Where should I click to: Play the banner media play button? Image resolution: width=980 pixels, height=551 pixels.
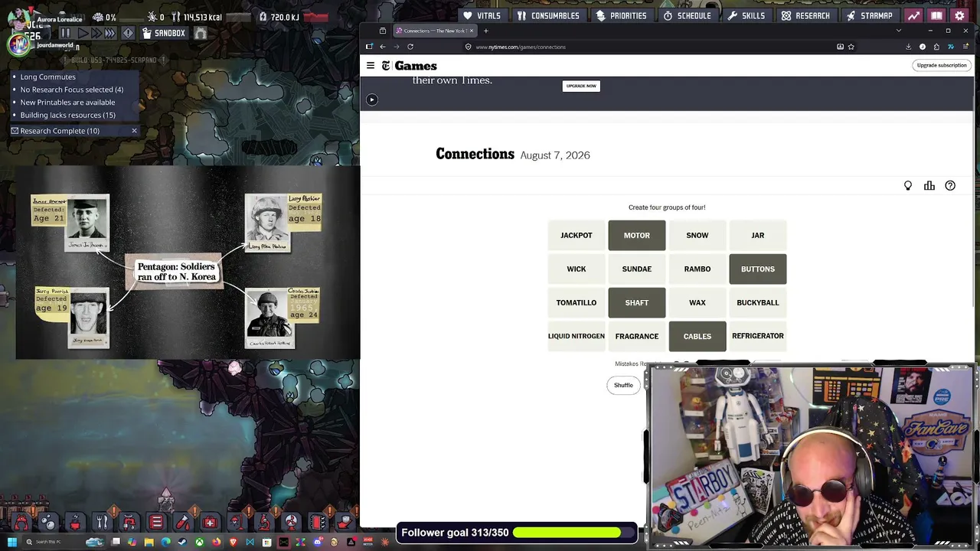(x=371, y=99)
